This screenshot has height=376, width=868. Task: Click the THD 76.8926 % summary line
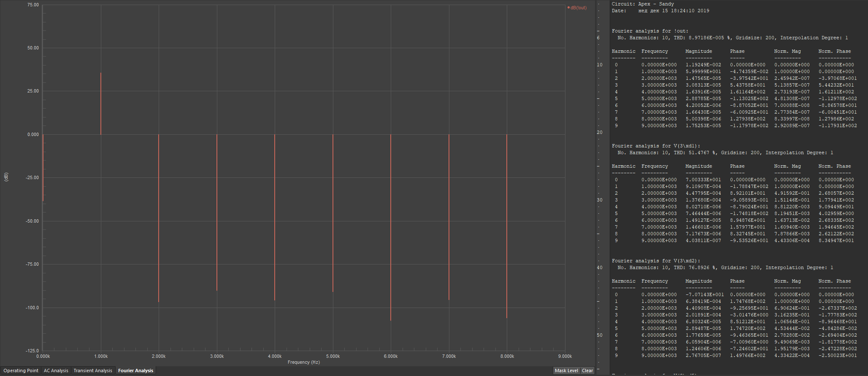pyautogui.click(x=725, y=267)
